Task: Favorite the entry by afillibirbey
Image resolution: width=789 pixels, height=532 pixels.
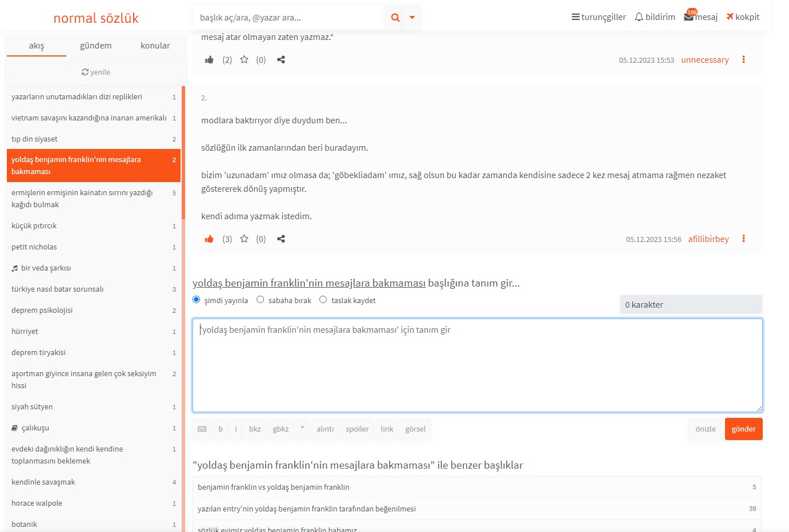Action: point(244,239)
